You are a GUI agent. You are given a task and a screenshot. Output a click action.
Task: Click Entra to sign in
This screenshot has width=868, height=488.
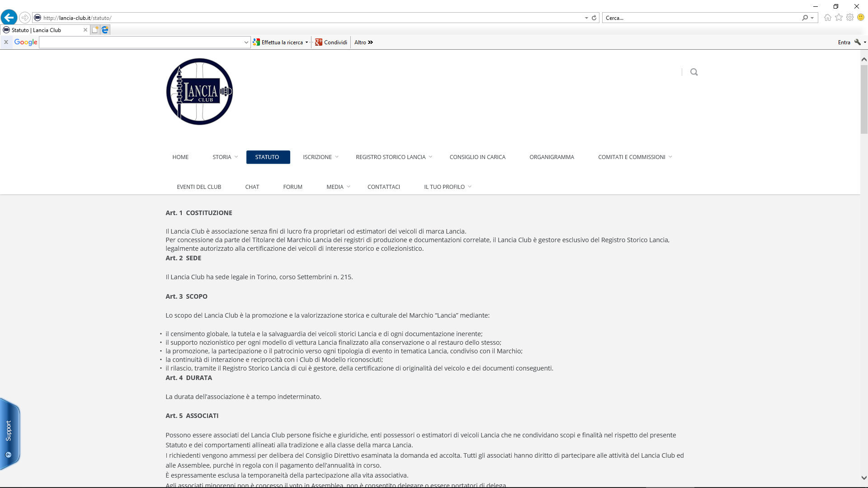844,42
